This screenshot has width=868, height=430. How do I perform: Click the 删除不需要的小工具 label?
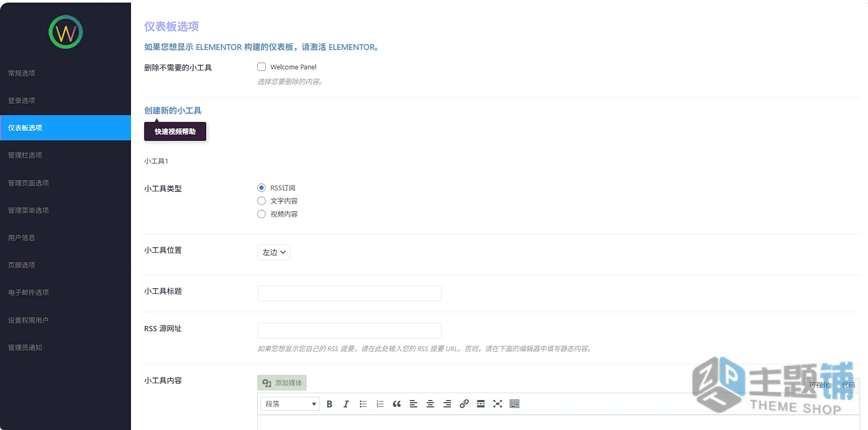click(178, 67)
